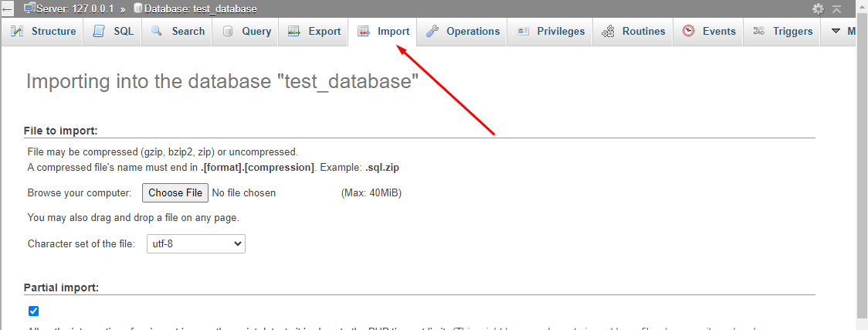The height and width of the screenshot is (330, 868).
Task: Click the Operations wrench icon
Action: point(432,32)
